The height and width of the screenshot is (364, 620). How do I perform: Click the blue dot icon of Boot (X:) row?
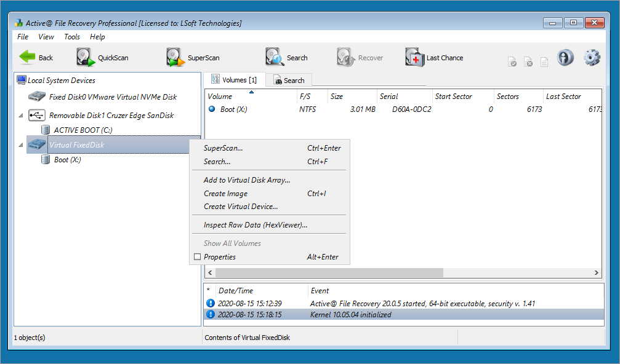coord(212,109)
